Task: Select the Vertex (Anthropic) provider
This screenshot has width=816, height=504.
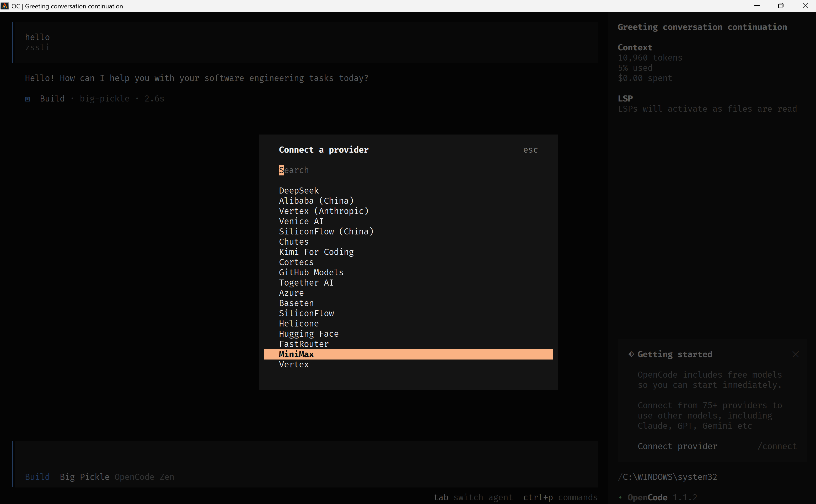Action: (323, 211)
